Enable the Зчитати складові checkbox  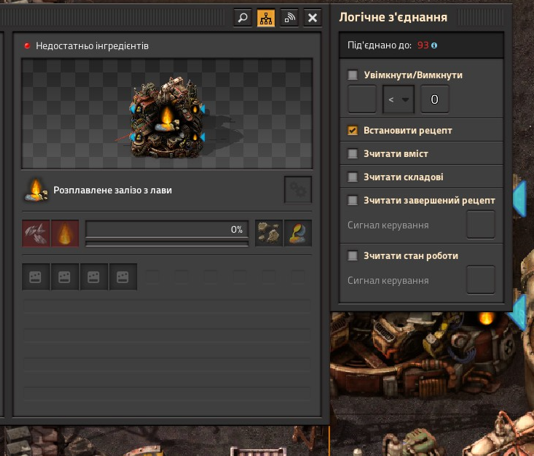coord(352,177)
